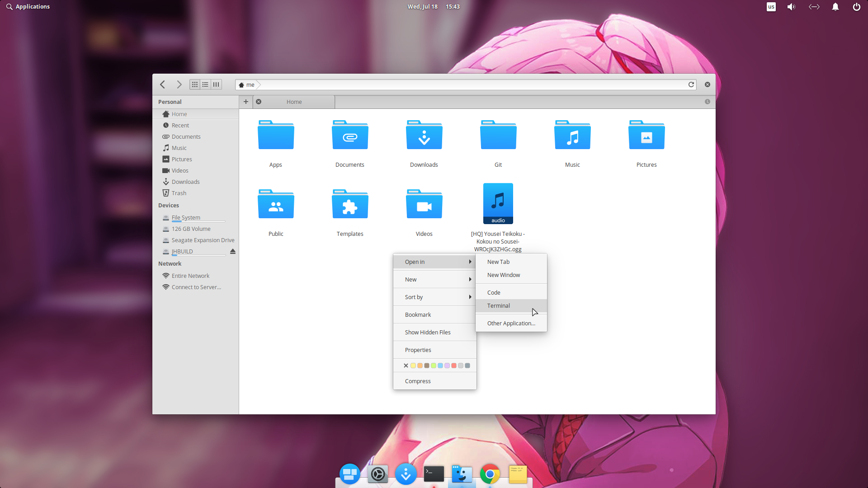Launch Chrome from the dock

[x=490, y=474]
